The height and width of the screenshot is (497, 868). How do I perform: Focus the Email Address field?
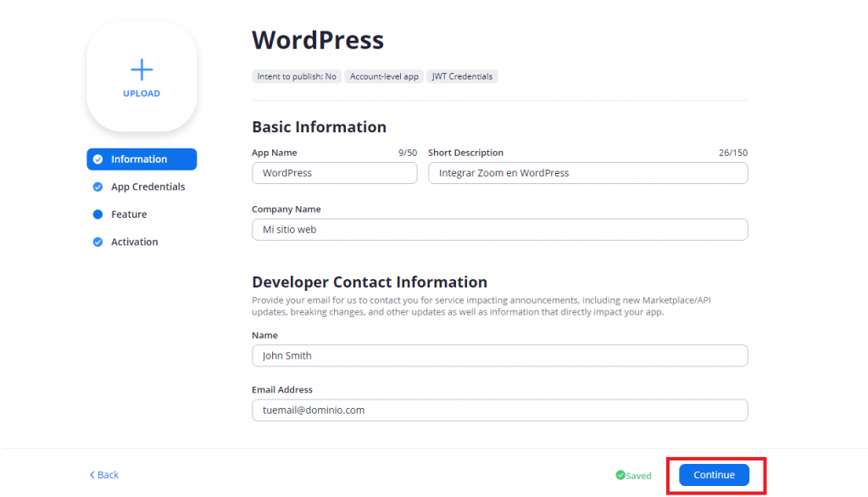click(500, 410)
